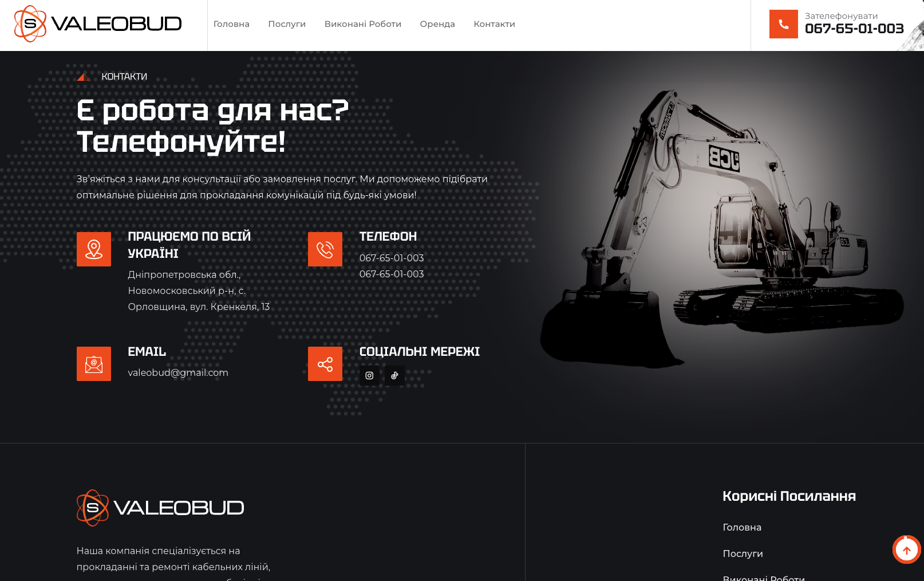Open Послуги in footer Корисні Посилання

[743, 553]
